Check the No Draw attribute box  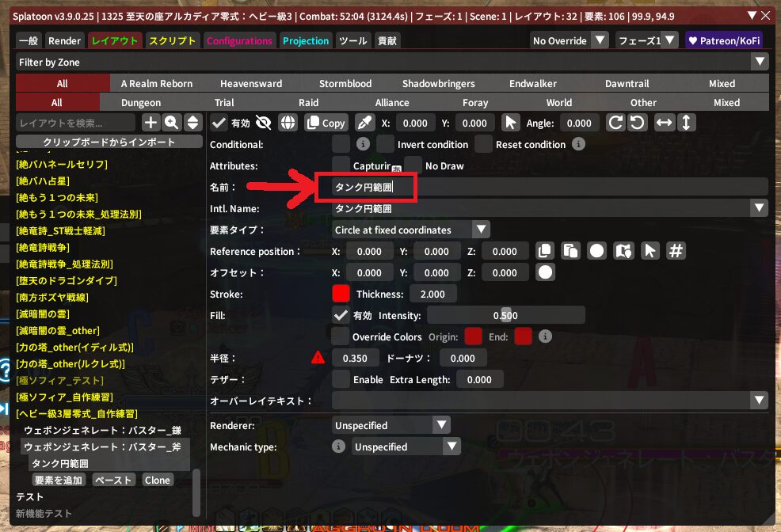(413, 165)
